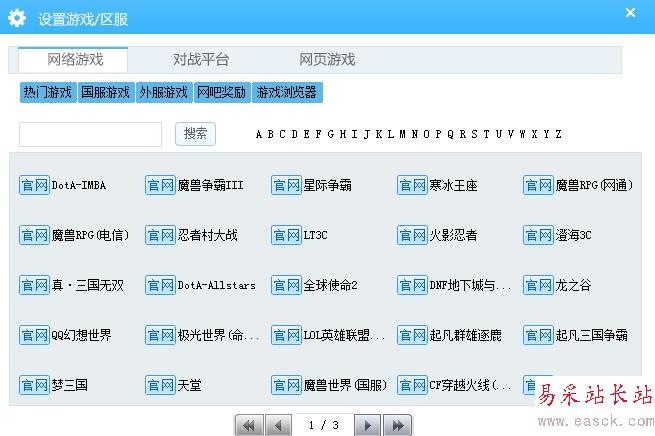Image resolution: width=655 pixels, height=436 pixels.
Task: Click the 搜索 search button
Action: pos(195,134)
